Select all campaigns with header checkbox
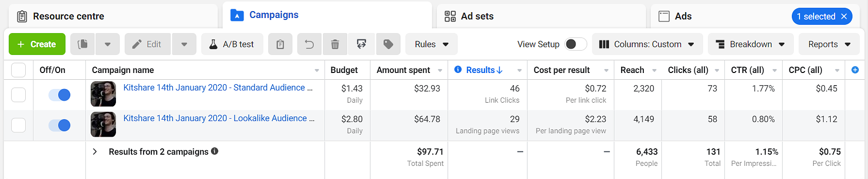868x179 pixels. click(18, 70)
